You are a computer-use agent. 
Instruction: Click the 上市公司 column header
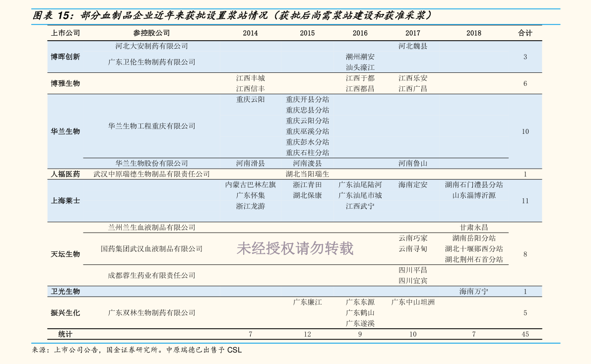pyautogui.click(x=65, y=33)
